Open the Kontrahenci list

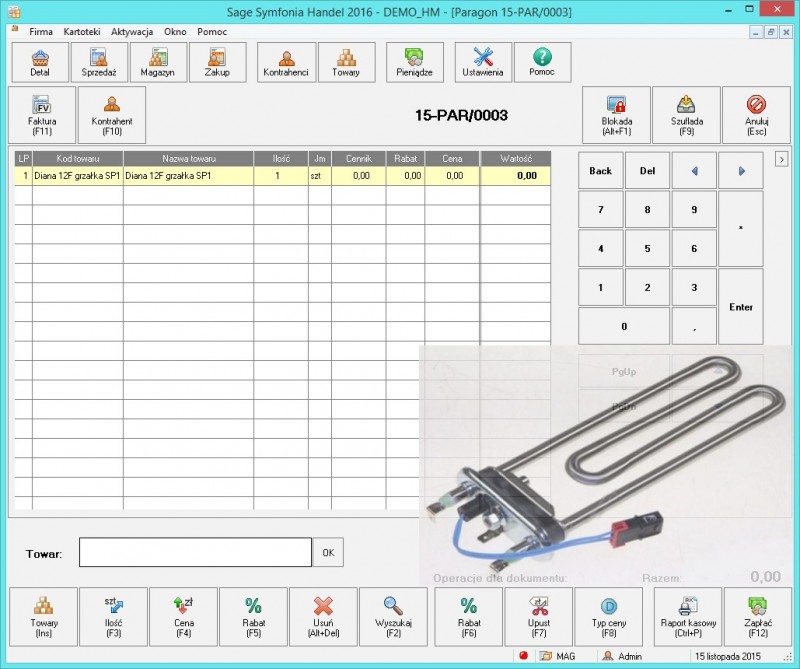[286, 62]
